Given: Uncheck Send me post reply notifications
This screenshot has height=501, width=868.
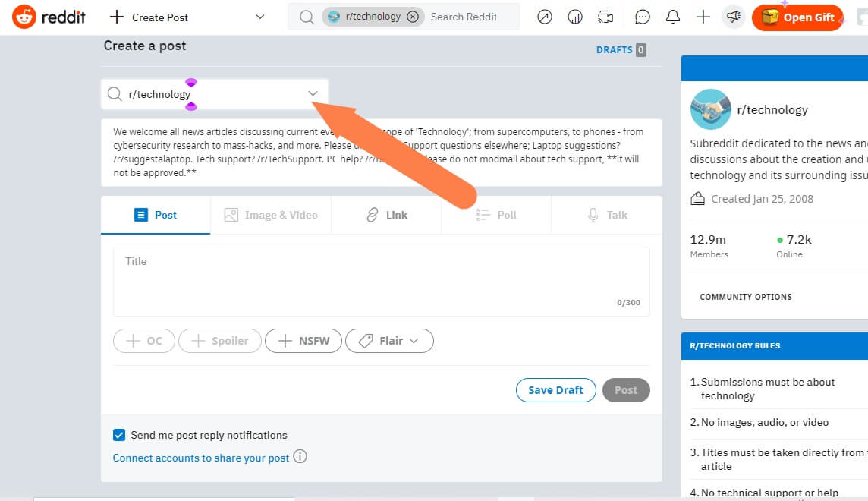Looking at the screenshot, I should (119, 435).
